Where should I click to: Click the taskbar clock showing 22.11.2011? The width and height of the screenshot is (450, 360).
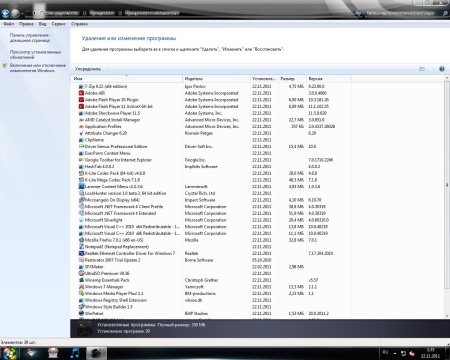pos(430,353)
